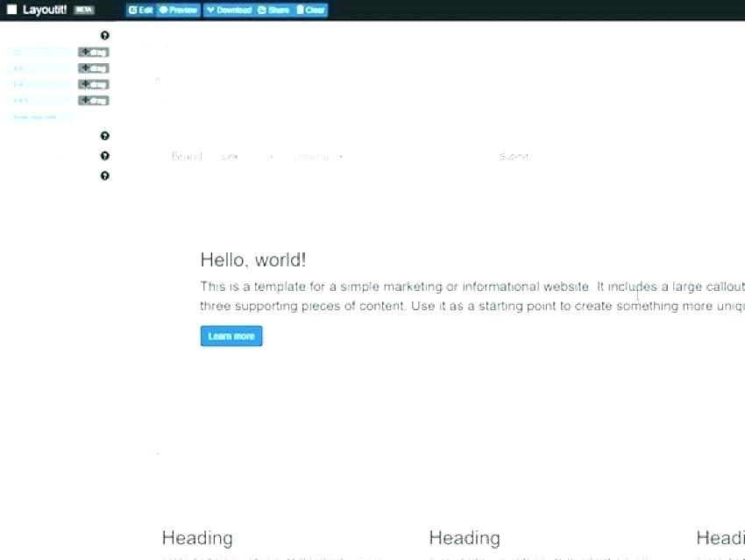Click the '6 6' grid column input
The image size is (745, 560).
[x=40, y=68]
